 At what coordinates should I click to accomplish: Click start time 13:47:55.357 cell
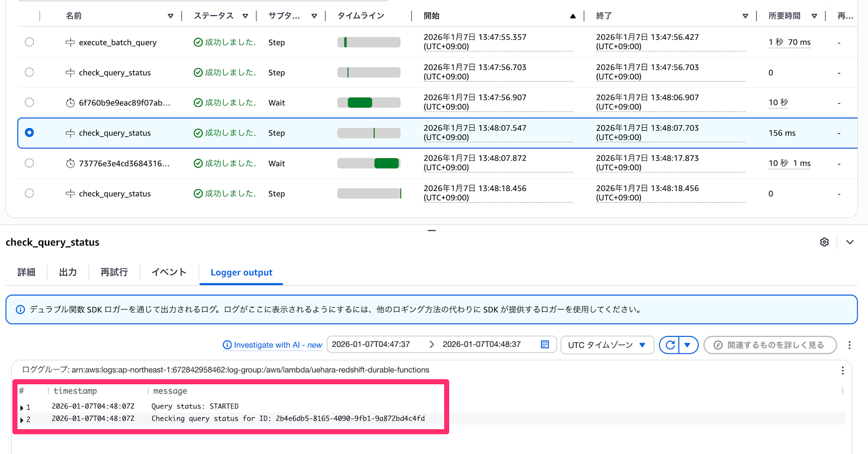(498, 42)
